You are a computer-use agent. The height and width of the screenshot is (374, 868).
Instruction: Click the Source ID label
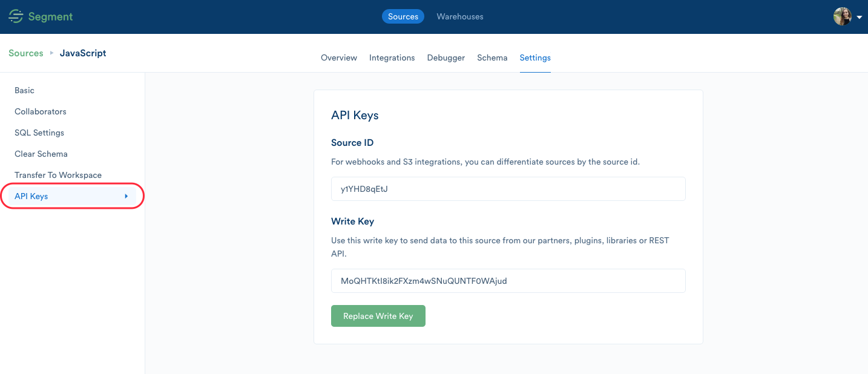click(x=352, y=143)
